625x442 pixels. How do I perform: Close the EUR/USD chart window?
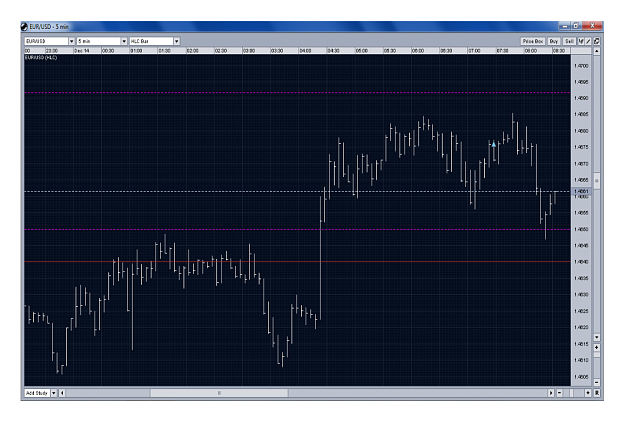pyautogui.click(x=592, y=26)
